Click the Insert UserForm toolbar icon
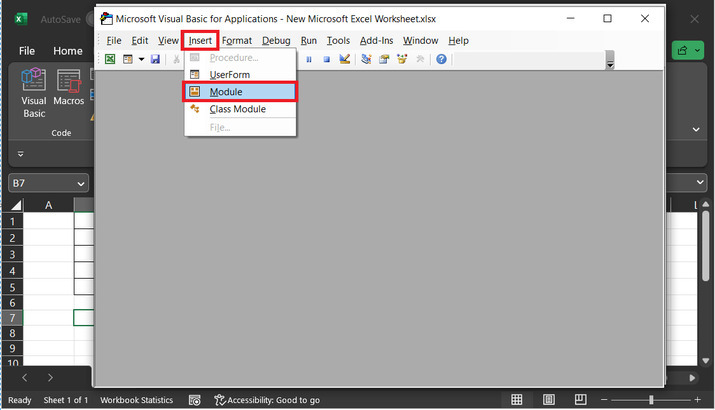 [x=128, y=59]
